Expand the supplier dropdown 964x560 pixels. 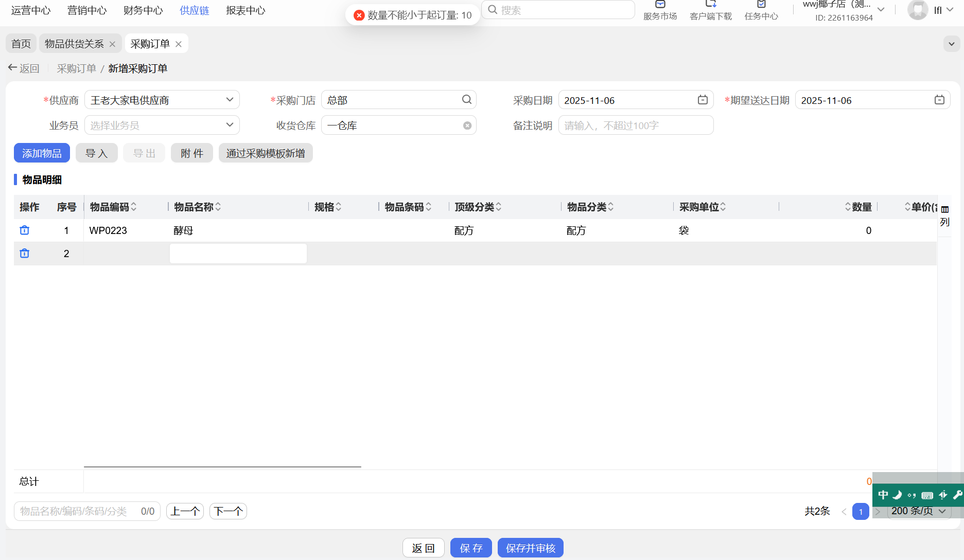(230, 100)
